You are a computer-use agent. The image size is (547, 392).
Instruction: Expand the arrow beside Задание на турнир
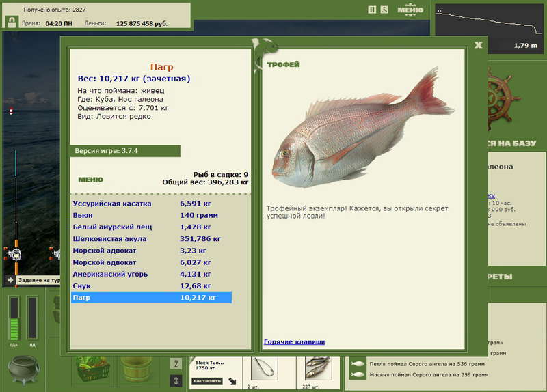click(10, 280)
